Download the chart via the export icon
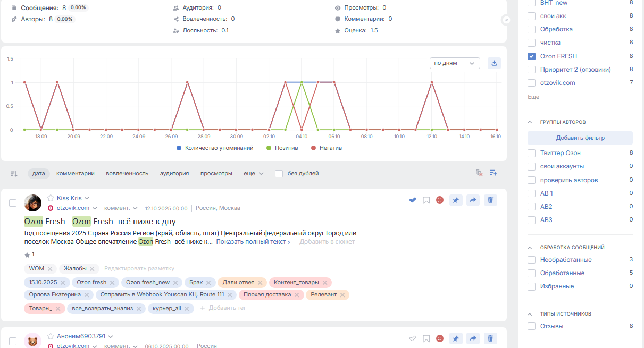 [x=494, y=63]
